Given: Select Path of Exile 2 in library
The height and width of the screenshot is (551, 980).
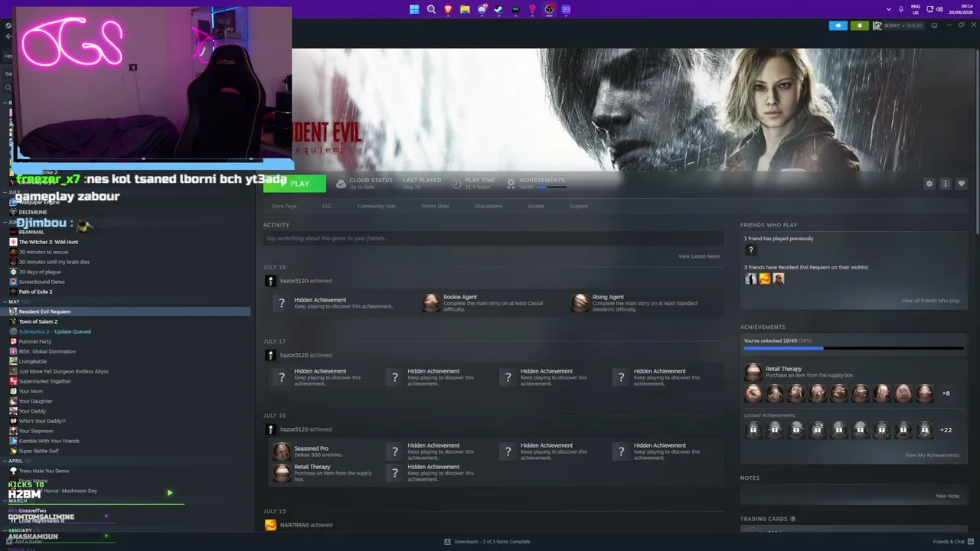Looking at the screenshot, I should (35, 292).
